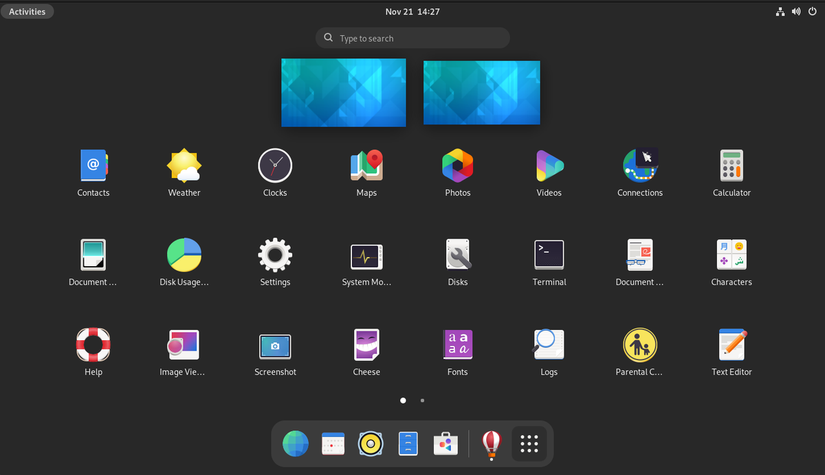Viewport: 825px width, 475px height.
Task: Launch the Clocks application
Action: tap(275, 173)
